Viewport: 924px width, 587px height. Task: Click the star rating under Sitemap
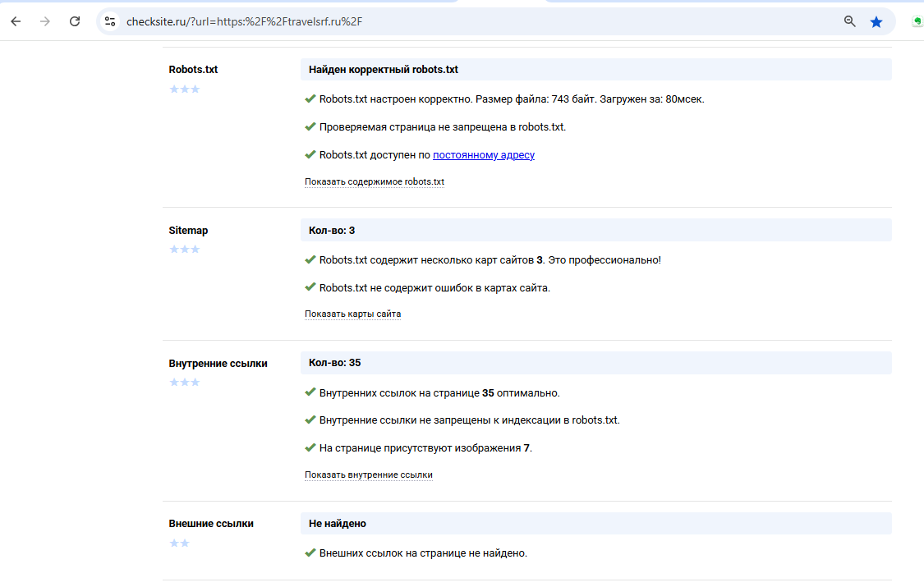tap(184, 249)
